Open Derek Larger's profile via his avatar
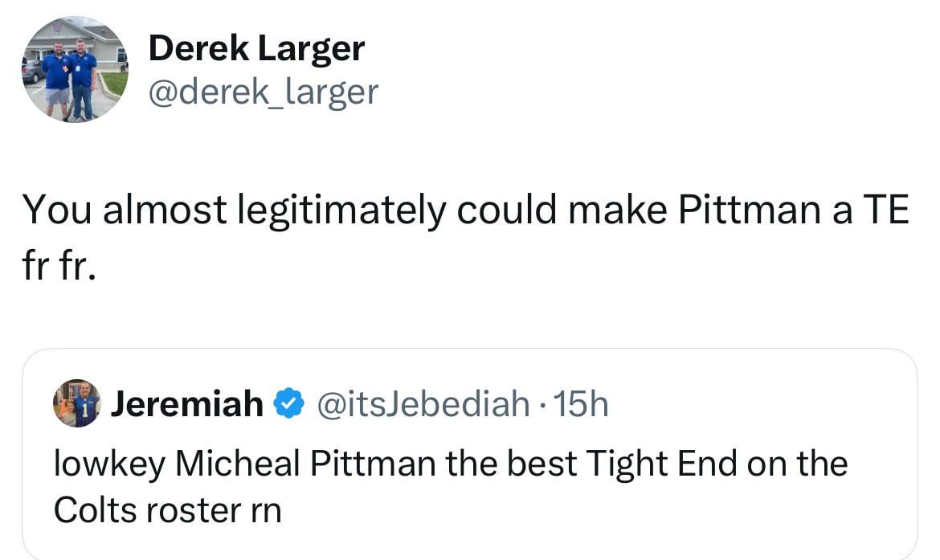 pos(75,70)
